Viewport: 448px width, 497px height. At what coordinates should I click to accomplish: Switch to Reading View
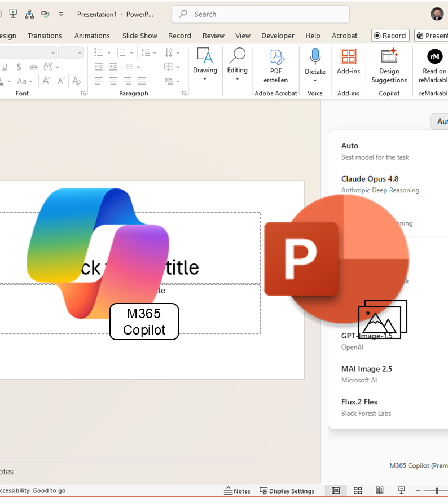380,491
